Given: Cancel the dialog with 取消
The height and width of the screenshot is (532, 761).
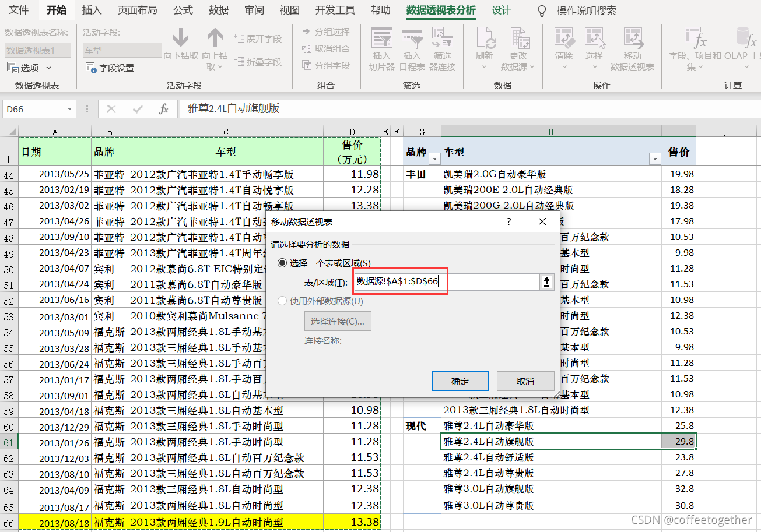Looking at the screenshot, I should [x=525, y=381].
